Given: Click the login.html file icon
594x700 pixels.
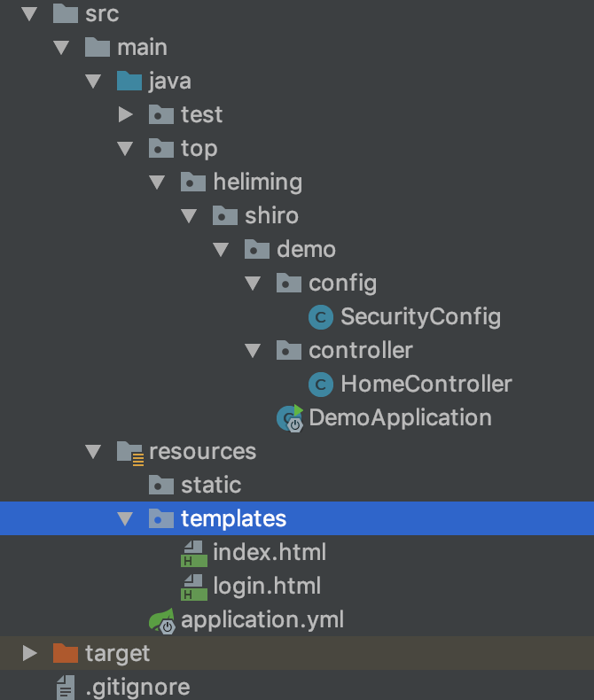Looking at the screenshot, I should click(x=193, y=587).
